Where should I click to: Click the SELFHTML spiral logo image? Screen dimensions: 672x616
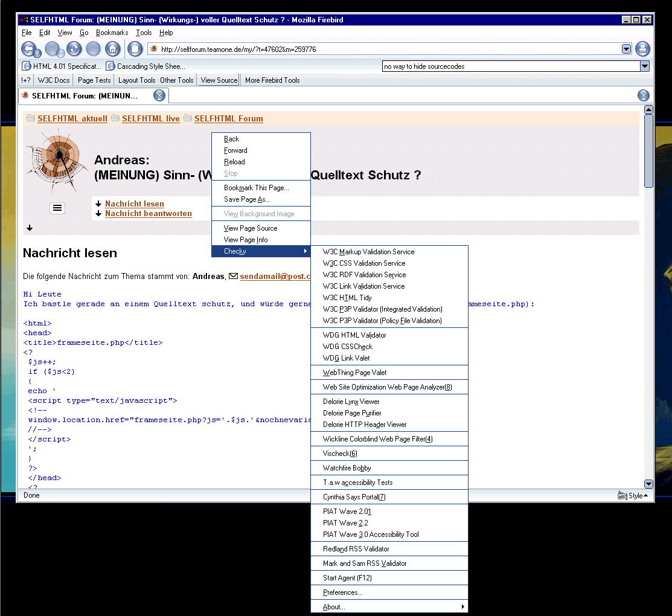point(57,160)
